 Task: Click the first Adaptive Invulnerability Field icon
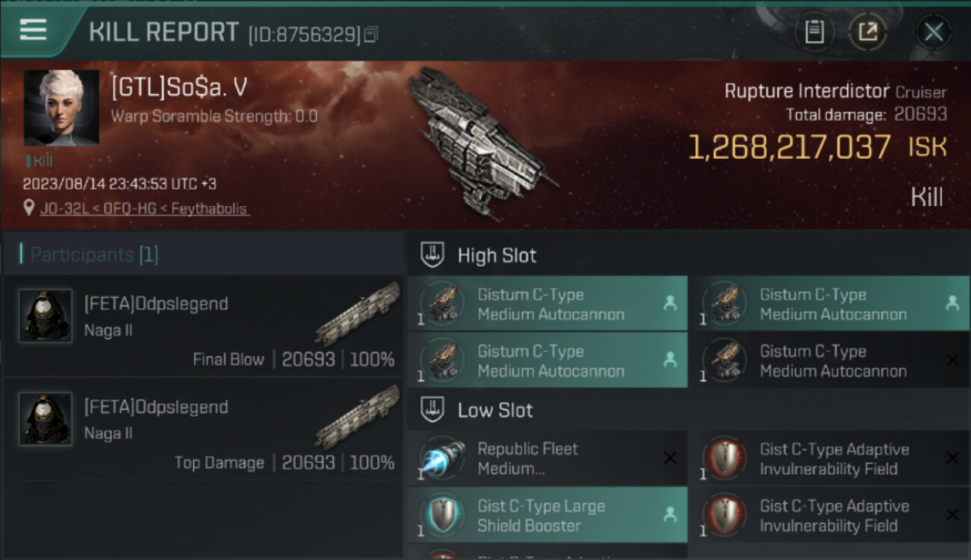point(725,458)
